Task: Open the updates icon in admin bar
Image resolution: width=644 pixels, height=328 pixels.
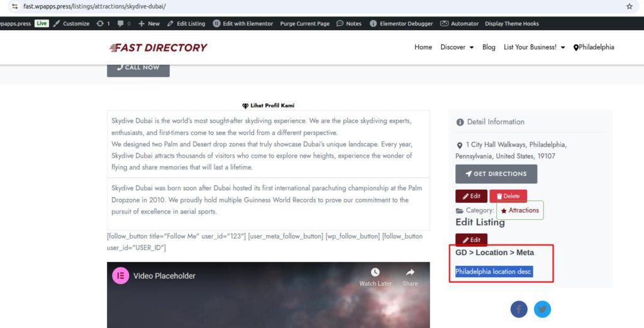Action: 103,23
